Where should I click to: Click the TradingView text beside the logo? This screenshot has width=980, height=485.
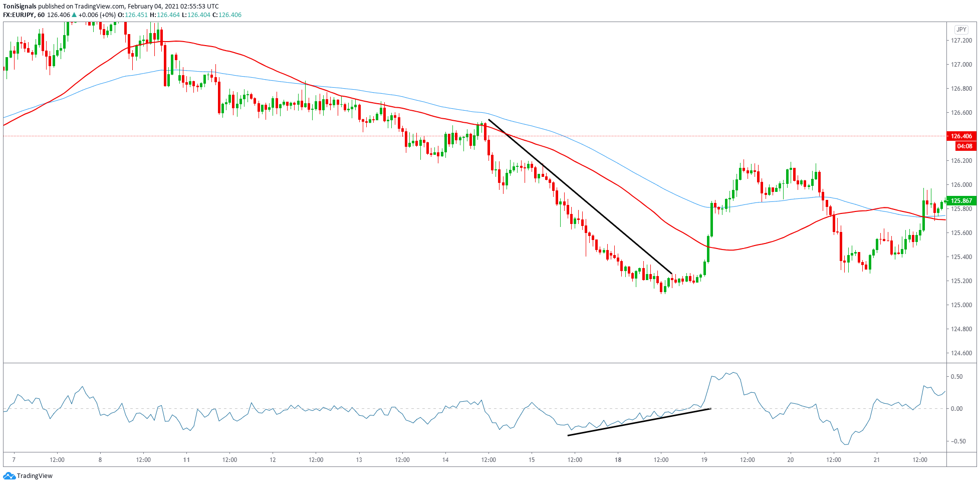(x=35, y=476)
